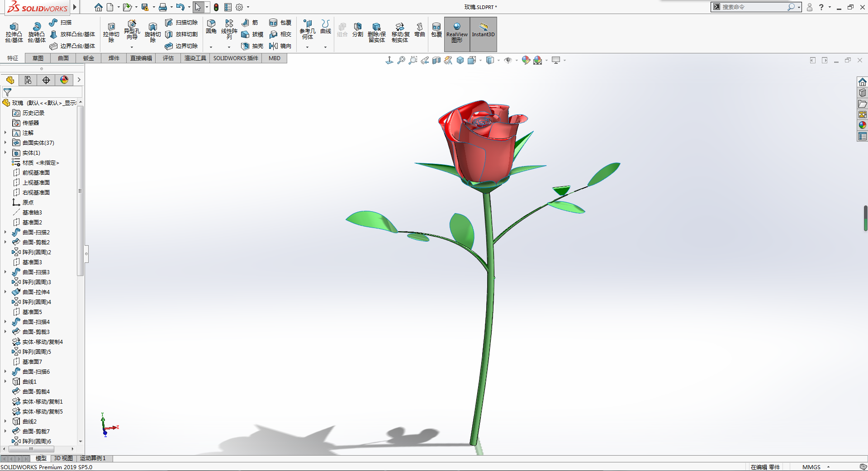Select the Intersect (相交) tool
Viewport: 868px width, 471px height.
pos(280,34)
